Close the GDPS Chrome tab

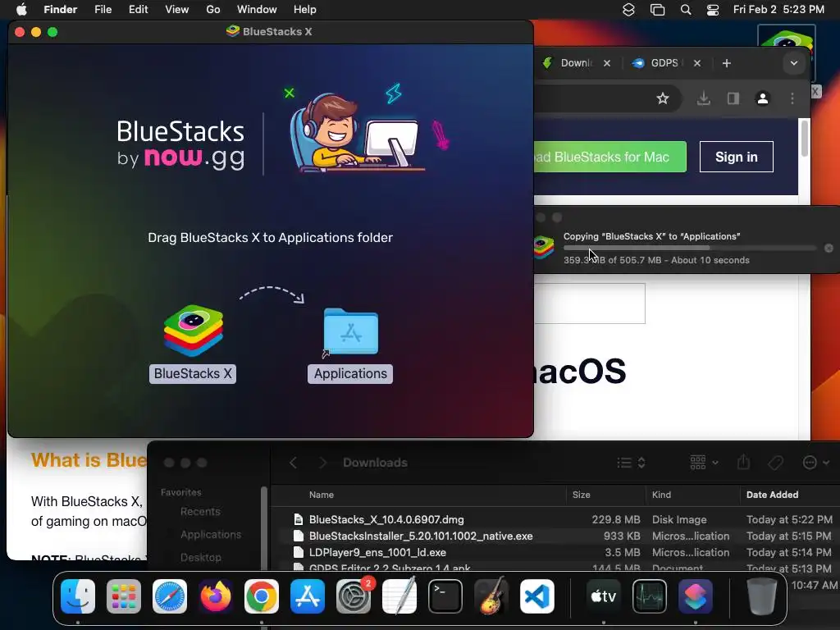tap(697, 63)
